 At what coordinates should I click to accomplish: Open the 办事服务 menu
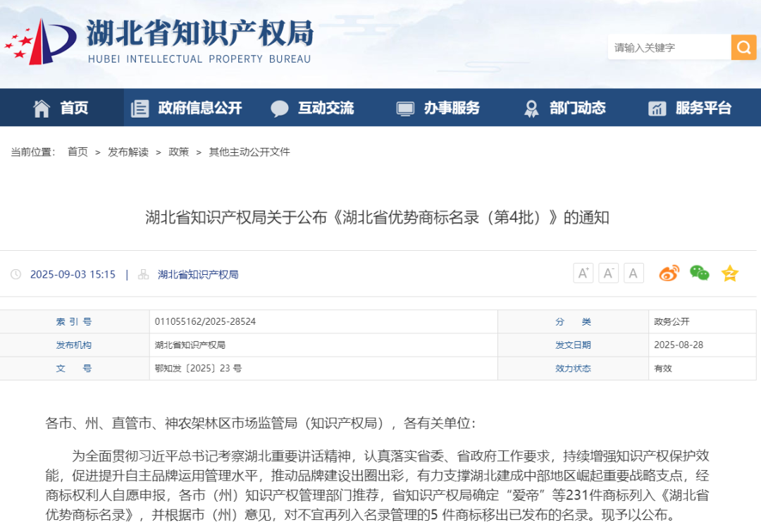point(438,108)
